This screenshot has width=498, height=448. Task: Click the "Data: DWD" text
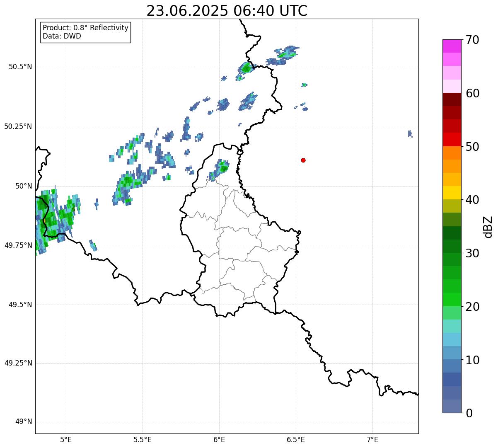62,36
